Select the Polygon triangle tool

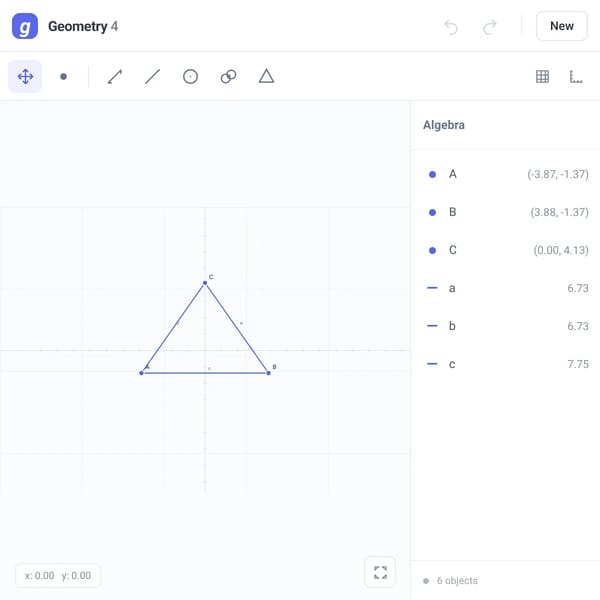(266, 77)
